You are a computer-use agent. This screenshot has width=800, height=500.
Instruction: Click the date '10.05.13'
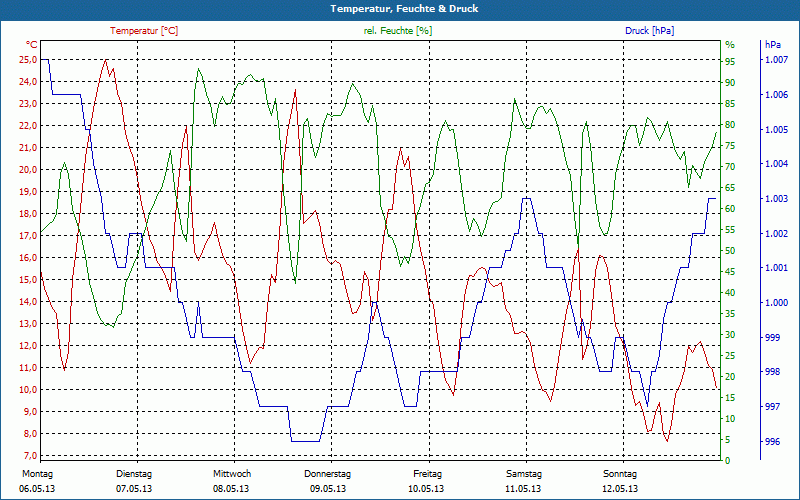426,489
